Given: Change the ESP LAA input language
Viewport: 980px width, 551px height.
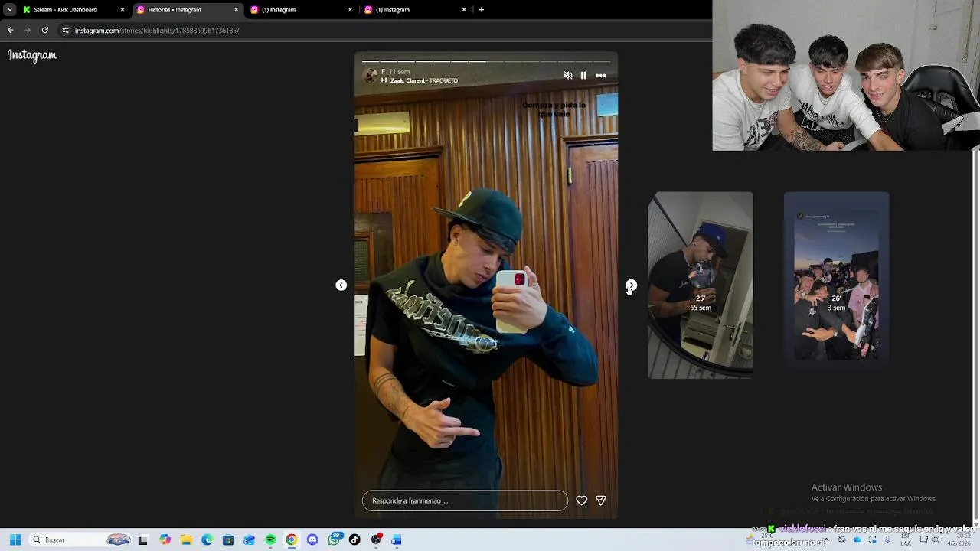Looking at the screenshot, I should 906,540.
